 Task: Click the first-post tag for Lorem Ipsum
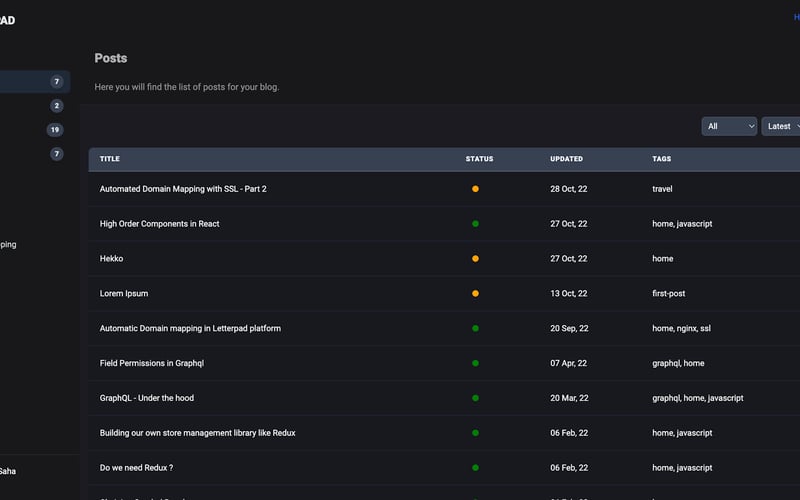point(670,294)
